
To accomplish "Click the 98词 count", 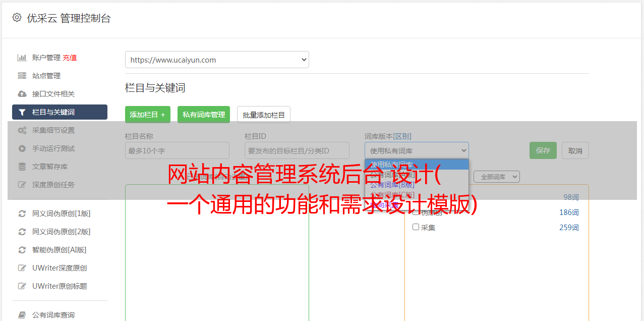I will pyautogui.click(x=571, y=197).
